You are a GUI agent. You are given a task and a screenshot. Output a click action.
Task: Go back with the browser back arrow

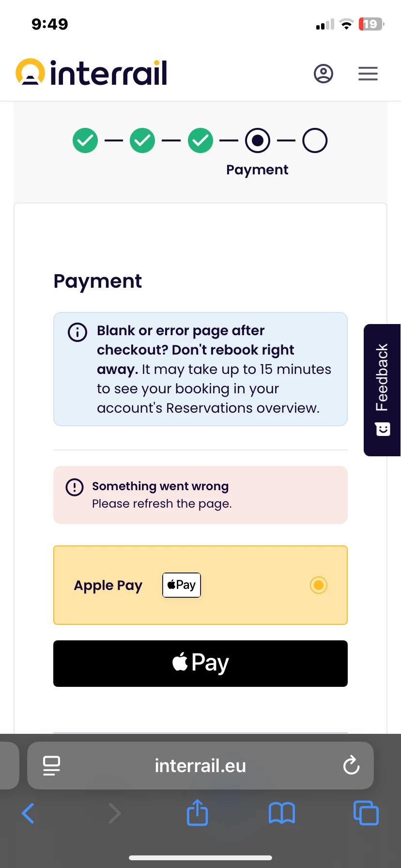[x=28, y=813]
